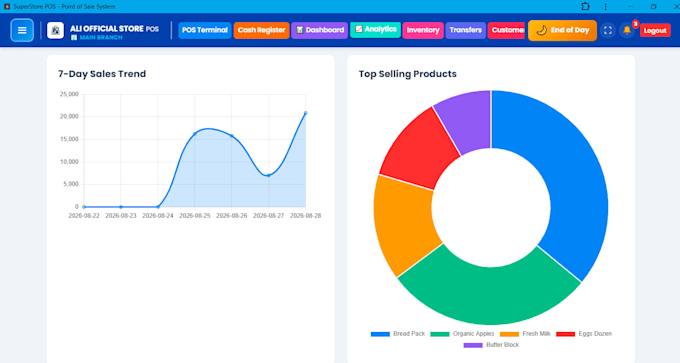
Task: Click the End of Day button
Action: (562, 30)
